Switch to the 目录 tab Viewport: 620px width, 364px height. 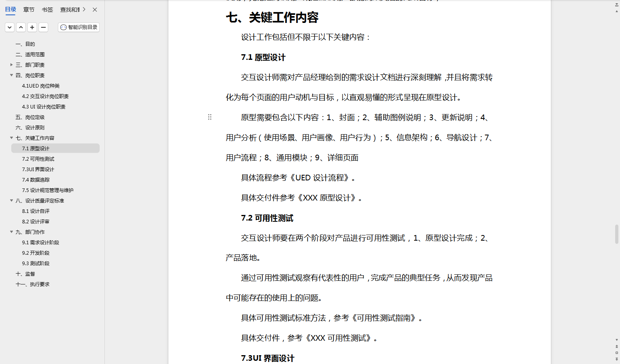pos(10,10)
